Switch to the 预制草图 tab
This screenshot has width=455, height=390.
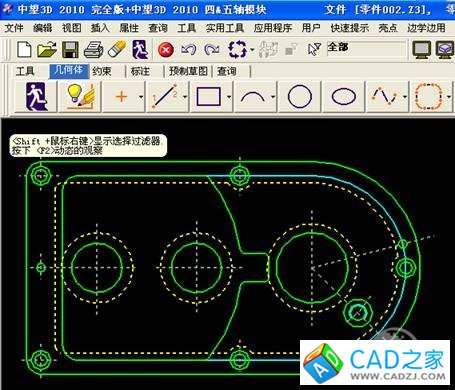point(188,71)
